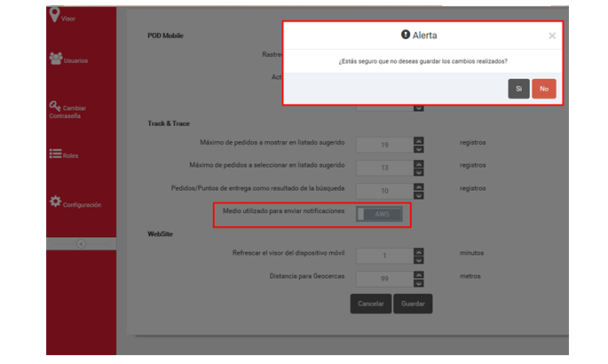Decrease Refrescar el visor minutes value
Viewport: 608px width, 364px height.
(x=419, y=258)
